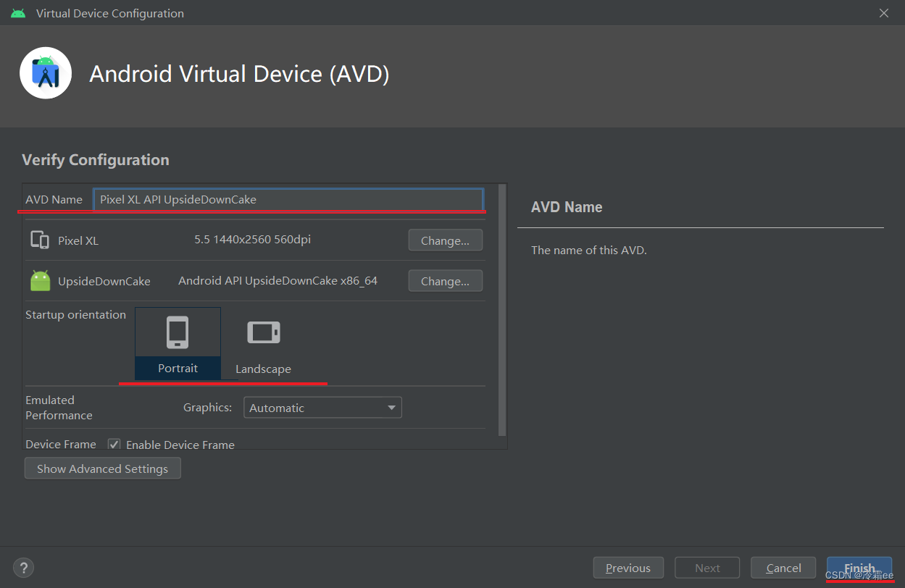The height and width of the screenshot is (588, 905).
Task: Click inside the AVD Name text field
Action: click(288, 199)
